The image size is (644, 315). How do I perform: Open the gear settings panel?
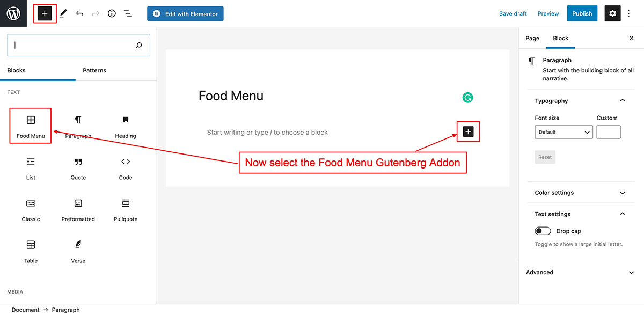(612, 13)
